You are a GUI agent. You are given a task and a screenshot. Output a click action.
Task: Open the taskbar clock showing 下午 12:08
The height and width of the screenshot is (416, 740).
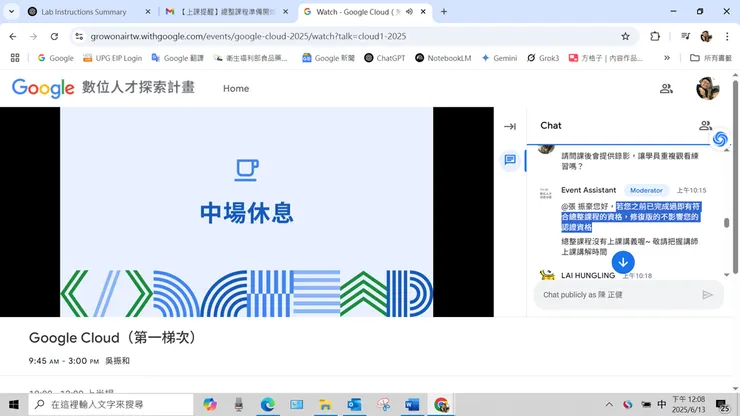pos(688,405)
